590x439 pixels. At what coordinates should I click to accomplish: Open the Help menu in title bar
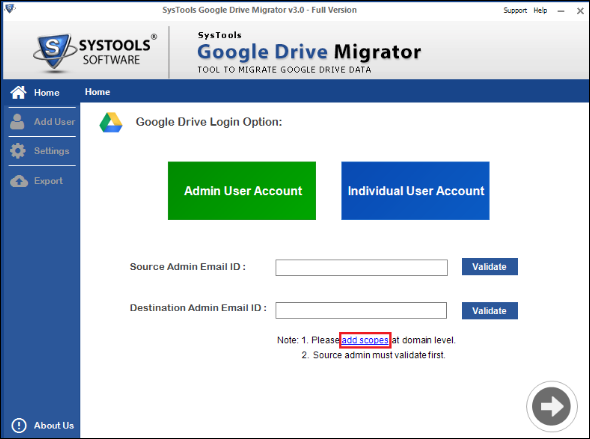pos(540,11)
